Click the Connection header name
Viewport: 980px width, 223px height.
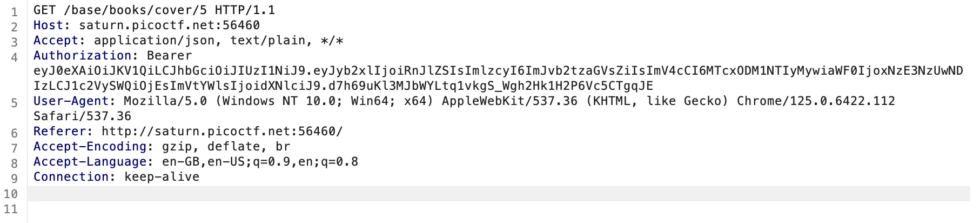point(71,177)
